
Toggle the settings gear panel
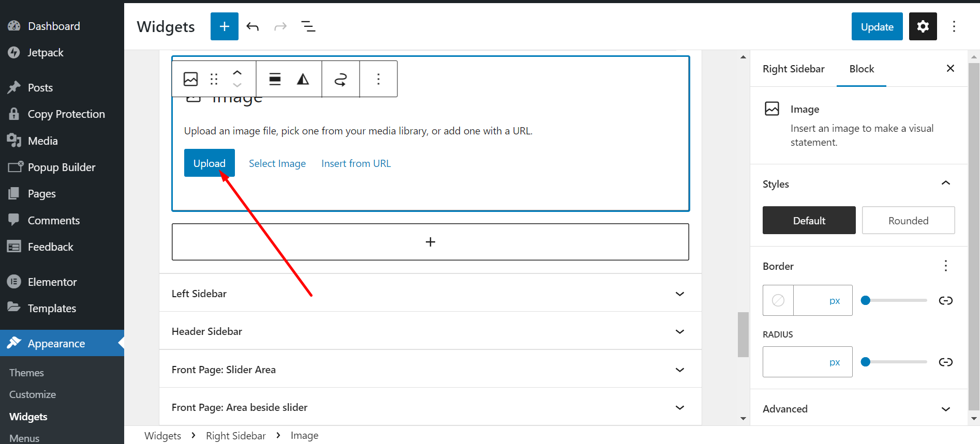pos(923,26)
